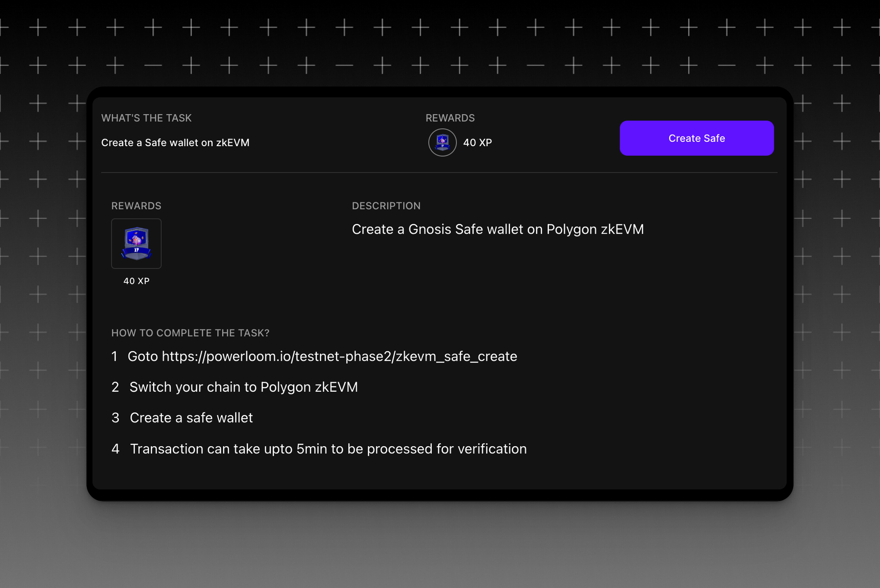Click step 3, Create a safe wallet

(191, 418)
